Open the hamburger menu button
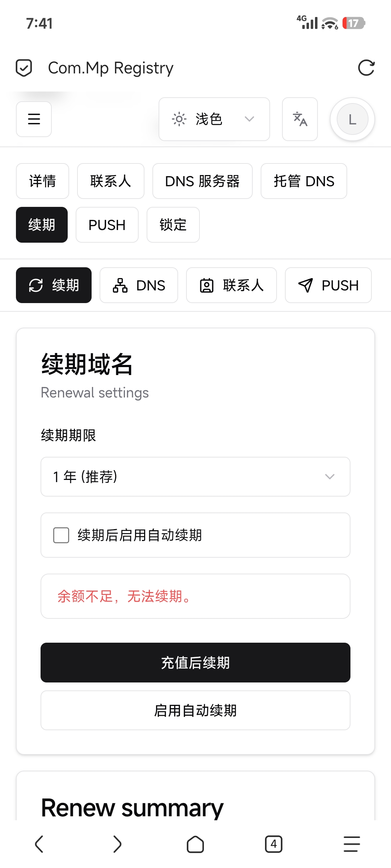Screen dimensions: 391x868 pos(34,119)
